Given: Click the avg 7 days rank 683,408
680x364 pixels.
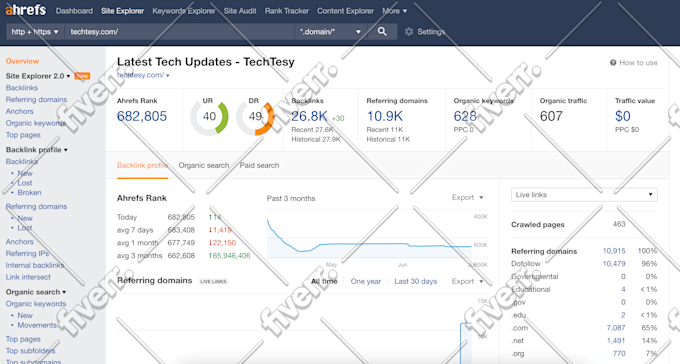Looking at the screenshot, I should tap(181, 230).
